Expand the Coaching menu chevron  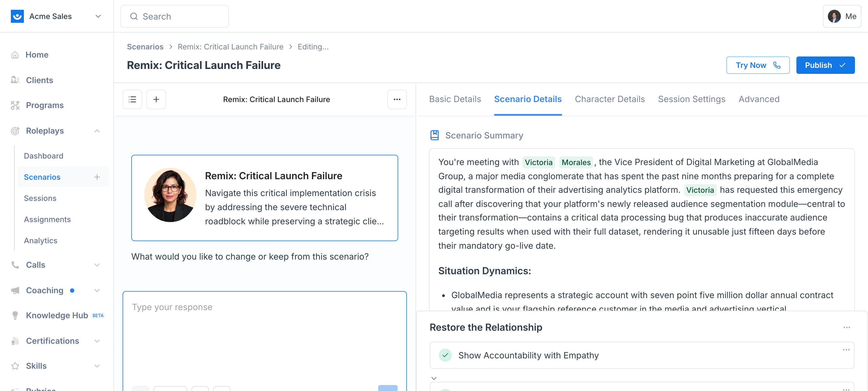pos(97,291)
